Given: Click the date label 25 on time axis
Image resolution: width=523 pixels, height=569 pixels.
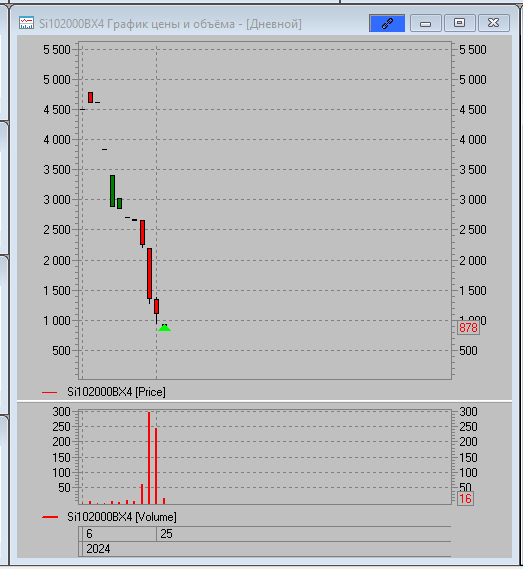Looking at the screenshot, I should [167, 534].
